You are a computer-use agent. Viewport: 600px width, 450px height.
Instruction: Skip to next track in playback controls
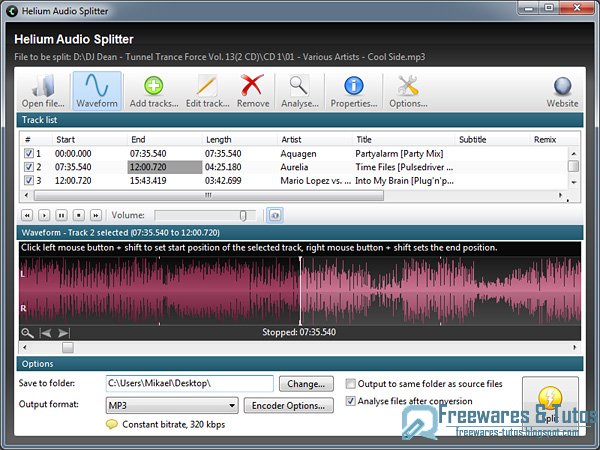[96, 215]
